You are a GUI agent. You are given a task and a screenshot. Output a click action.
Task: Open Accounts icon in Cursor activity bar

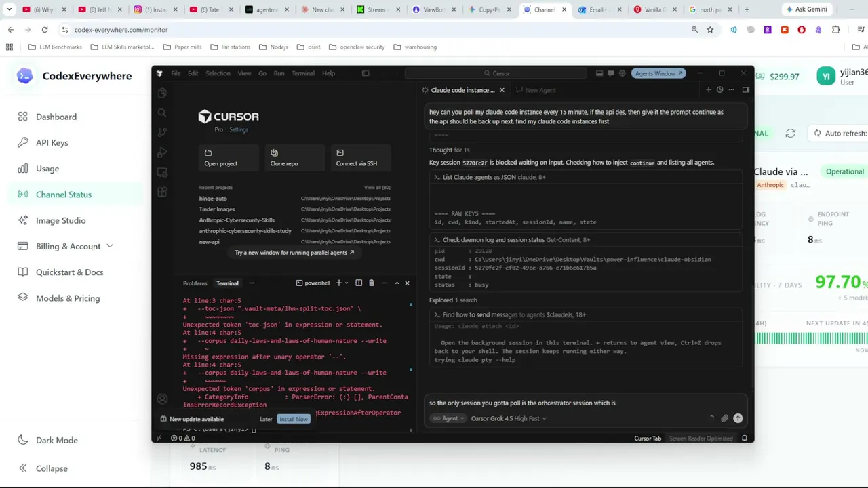coord(162,399)
